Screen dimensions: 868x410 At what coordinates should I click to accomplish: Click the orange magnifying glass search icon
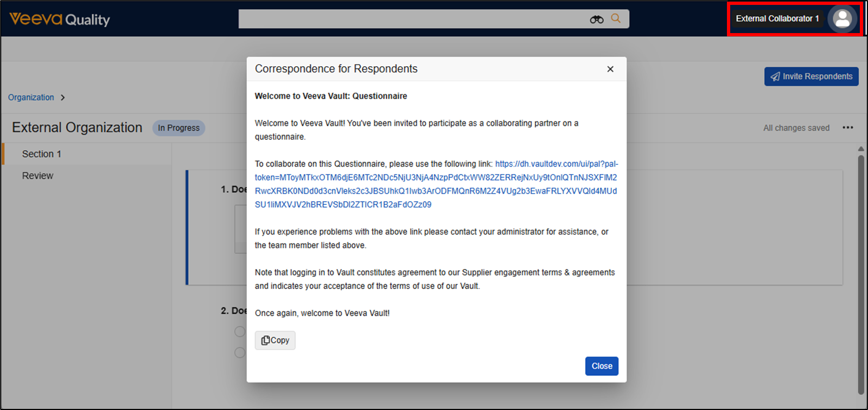coord(616,18)
